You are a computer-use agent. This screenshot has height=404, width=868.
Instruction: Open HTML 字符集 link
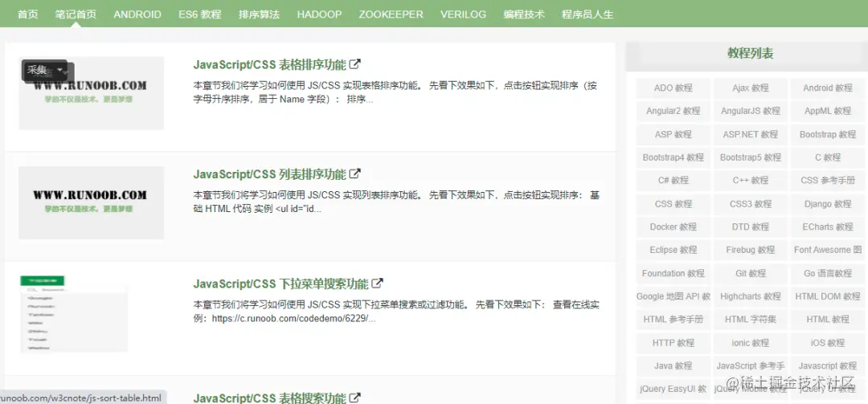[750, 320]
